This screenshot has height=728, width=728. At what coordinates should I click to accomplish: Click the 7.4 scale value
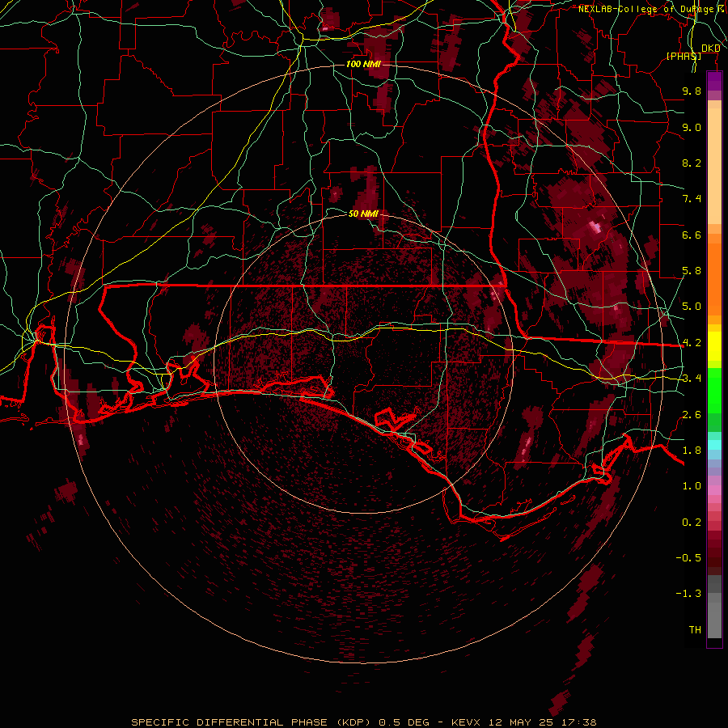click(692, 199)
